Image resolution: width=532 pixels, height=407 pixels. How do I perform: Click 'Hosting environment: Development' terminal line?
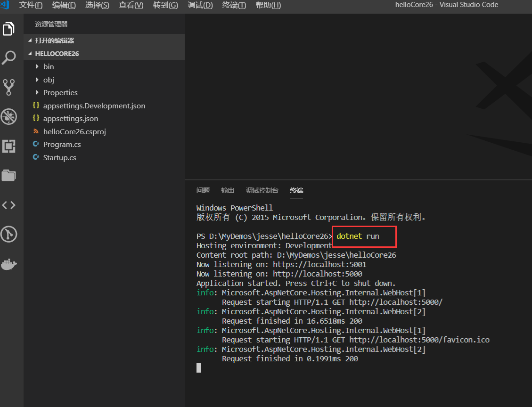264,245
